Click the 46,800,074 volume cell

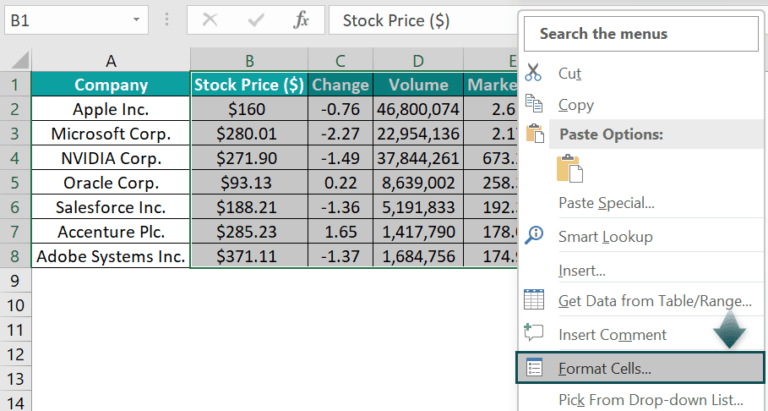(418, 109)
